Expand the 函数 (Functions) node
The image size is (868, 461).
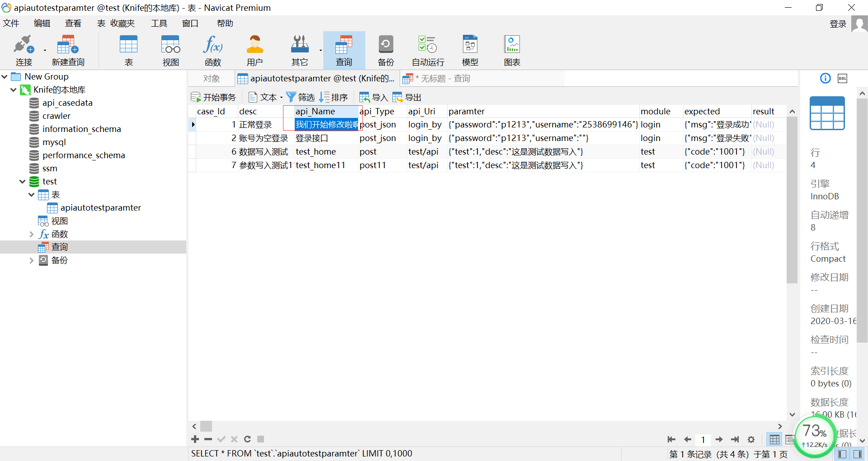point(31,234)
